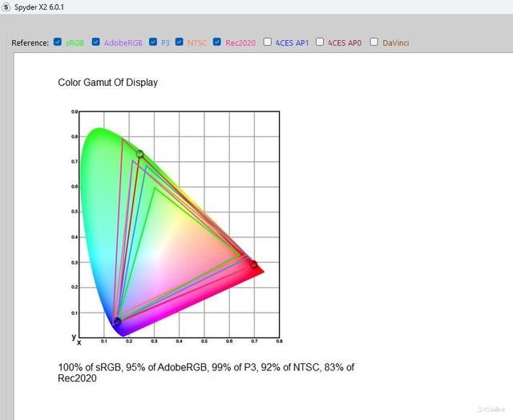Viewport: 513px width, 420px height.
Task: Disable the AdobeRGB reference checkbox
Action: pyautogui.click(x=96, y=42)
